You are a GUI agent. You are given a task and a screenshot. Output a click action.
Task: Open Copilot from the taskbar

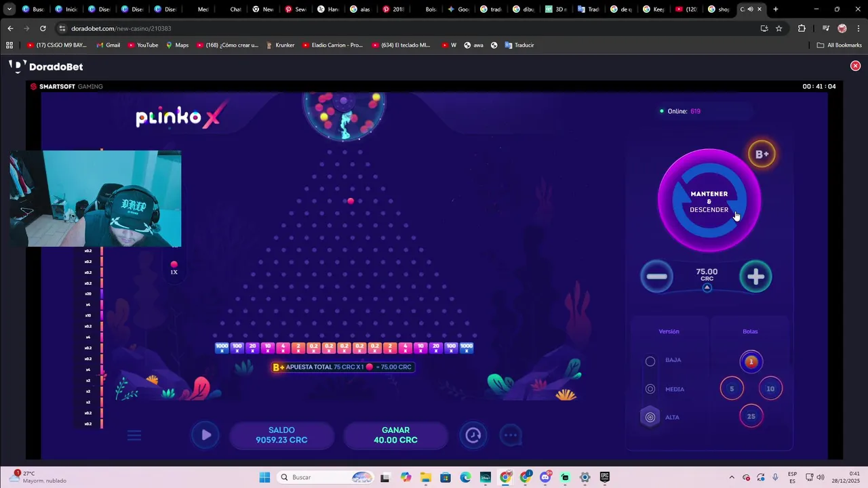pyautogui.click(x=406, y=477)
